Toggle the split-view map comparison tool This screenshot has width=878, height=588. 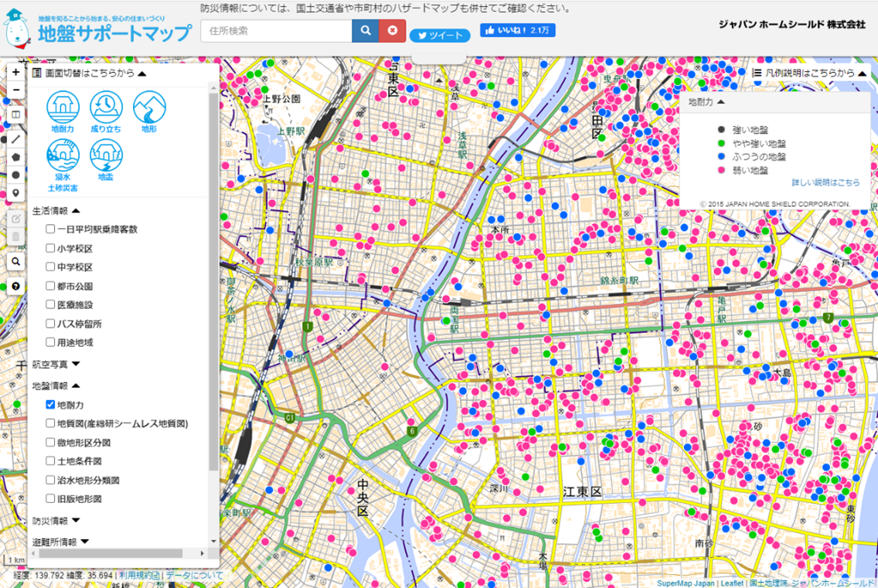(x=15, y=114)
